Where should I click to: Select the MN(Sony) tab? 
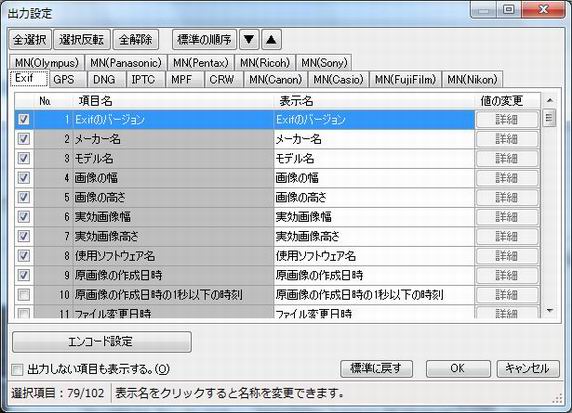[x=324, y=63]
